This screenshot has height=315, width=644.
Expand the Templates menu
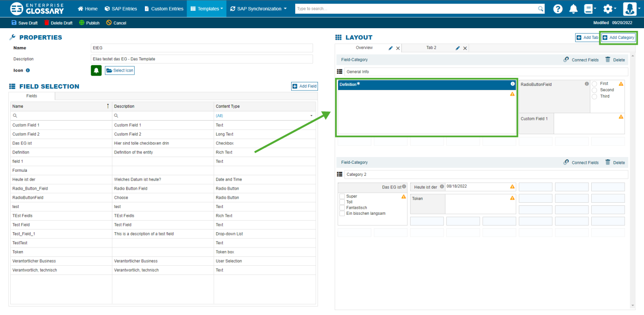[x=207, y=9]
